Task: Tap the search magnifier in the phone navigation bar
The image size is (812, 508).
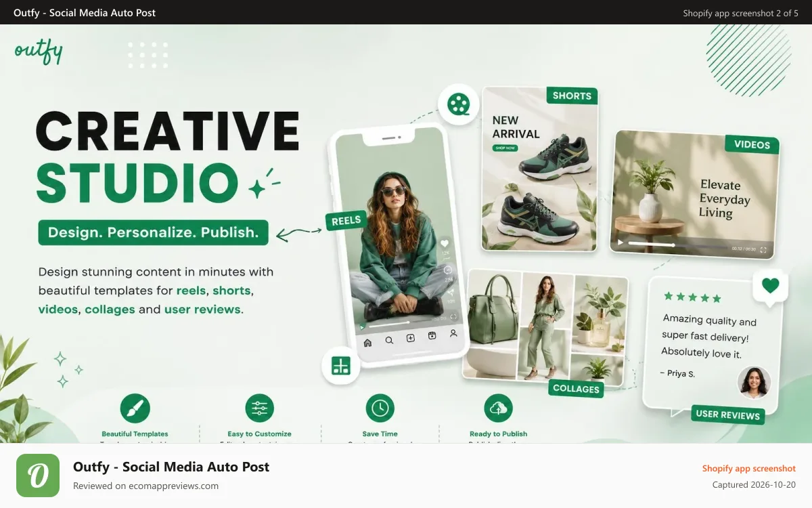Action: [389, 341]
